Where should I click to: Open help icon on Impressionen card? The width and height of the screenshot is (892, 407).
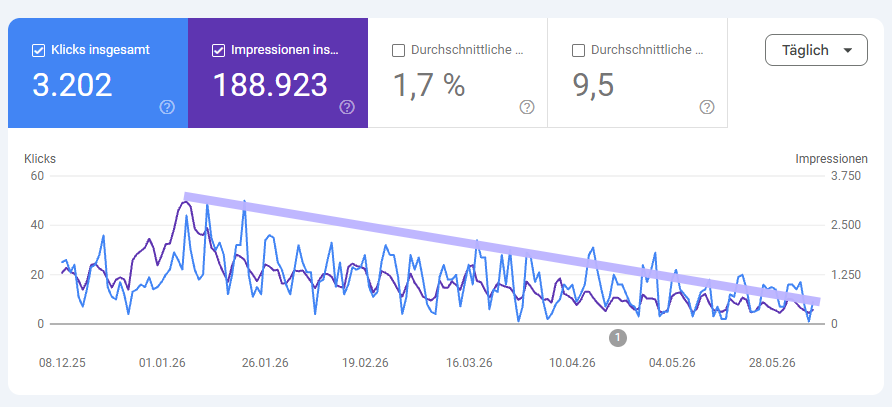(x=347, y=107)
